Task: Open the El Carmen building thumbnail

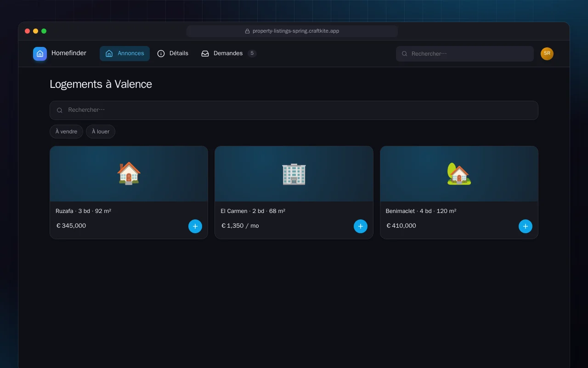Action: click(294, 174)
